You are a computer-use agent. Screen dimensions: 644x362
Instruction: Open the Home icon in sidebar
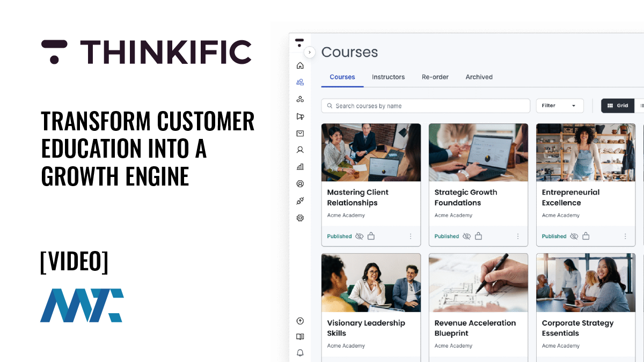point(300,65)
